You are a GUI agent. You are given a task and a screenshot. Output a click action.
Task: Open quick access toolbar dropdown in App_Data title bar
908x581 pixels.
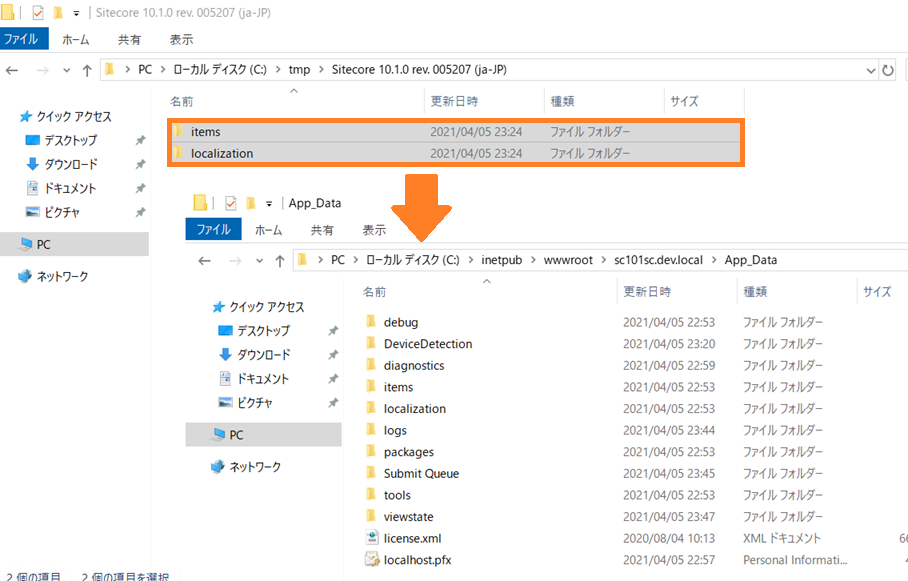coord(269,203)
